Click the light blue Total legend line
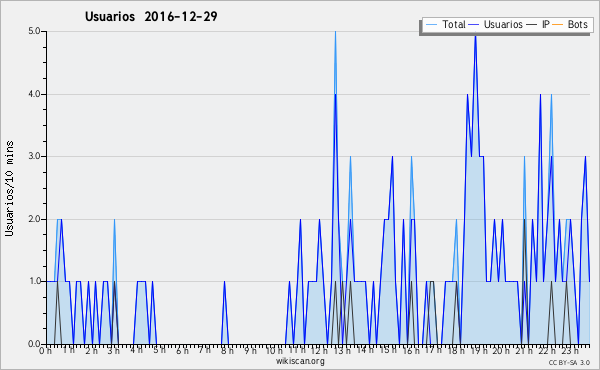Screen dimensions: 600x370 (431, 25)
